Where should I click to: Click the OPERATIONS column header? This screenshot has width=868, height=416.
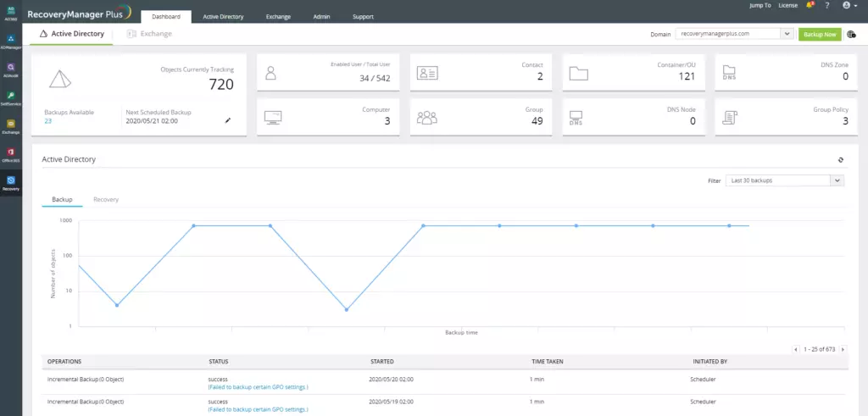64,361
